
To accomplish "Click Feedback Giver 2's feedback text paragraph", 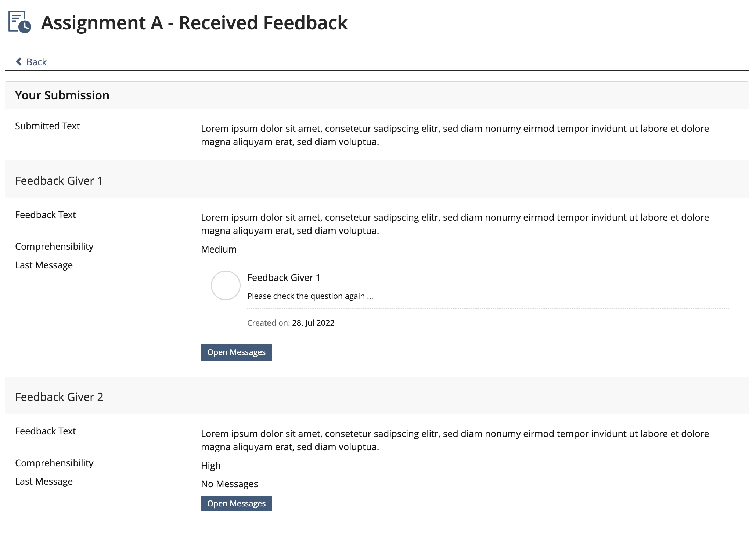I will [455, 440].
